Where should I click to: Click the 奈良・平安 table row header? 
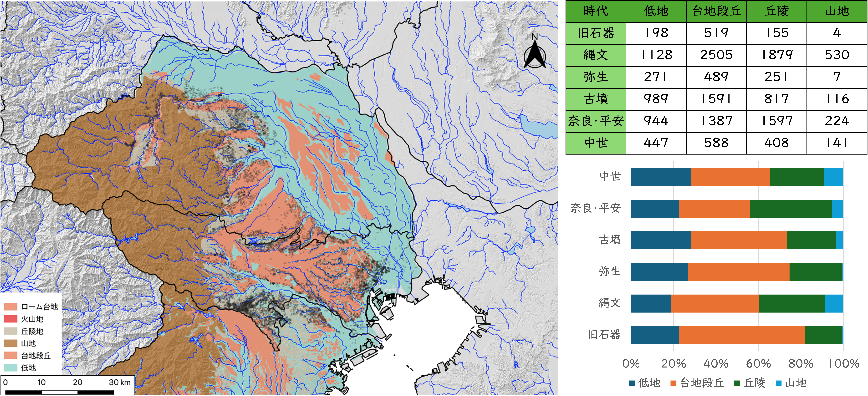[x=596, y=121]
